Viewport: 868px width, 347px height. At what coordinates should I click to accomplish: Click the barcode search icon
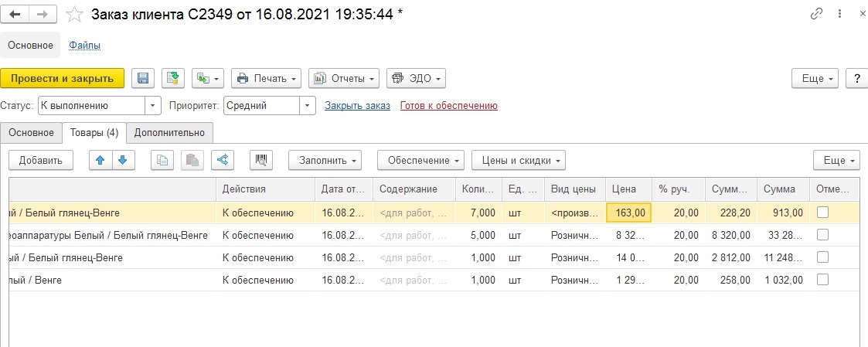262,160
